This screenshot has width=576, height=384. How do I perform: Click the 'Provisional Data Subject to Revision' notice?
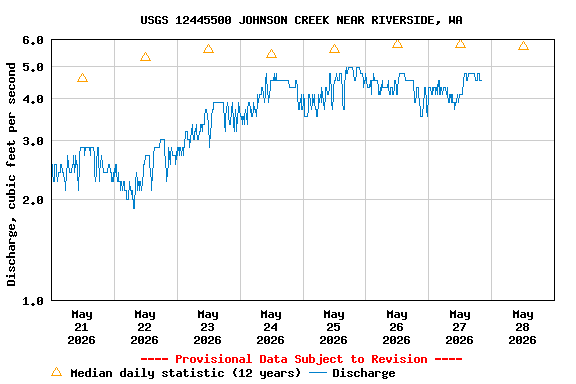tap(301, 359)
